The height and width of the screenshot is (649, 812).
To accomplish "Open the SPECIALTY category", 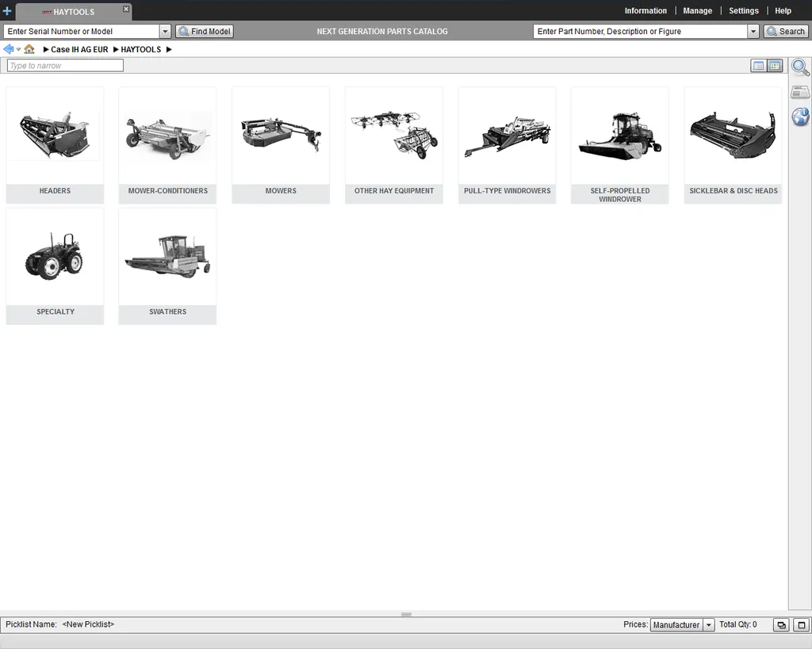I will pos(55,266).
